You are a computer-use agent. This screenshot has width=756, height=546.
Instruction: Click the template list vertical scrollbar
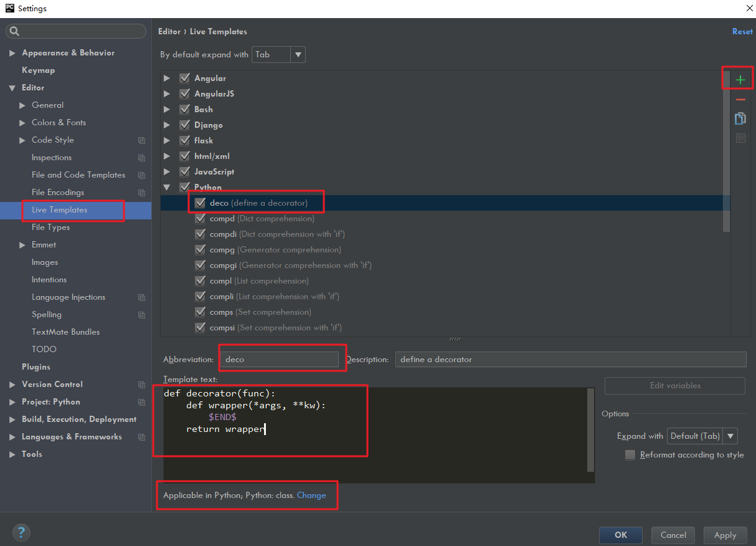[x=726, y=156]
